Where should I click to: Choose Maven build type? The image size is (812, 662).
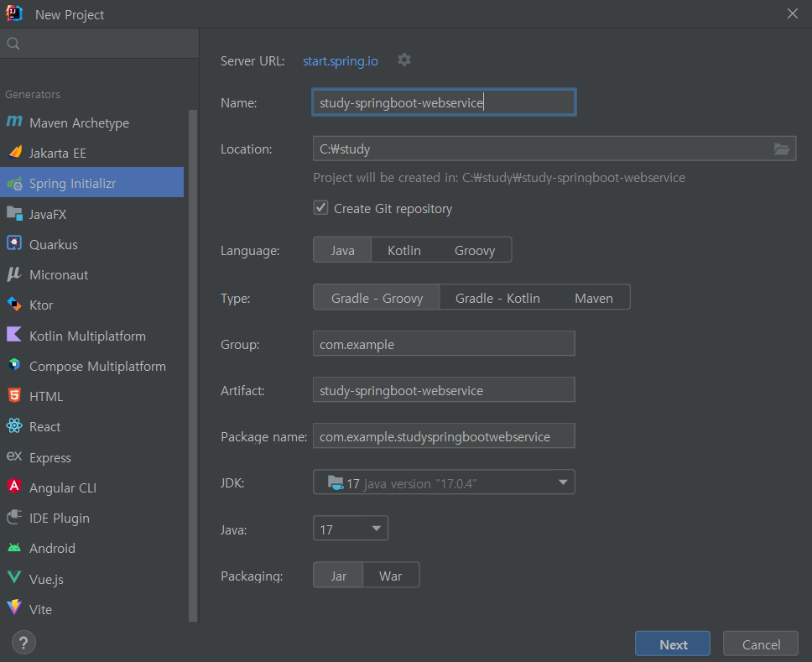point(593,298)
